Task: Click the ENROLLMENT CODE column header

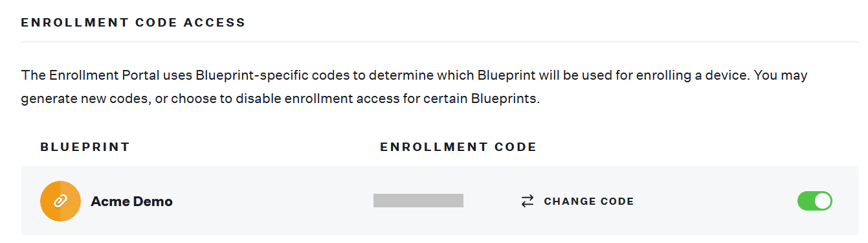Action: pyautogui.click(x=458, y=147)
